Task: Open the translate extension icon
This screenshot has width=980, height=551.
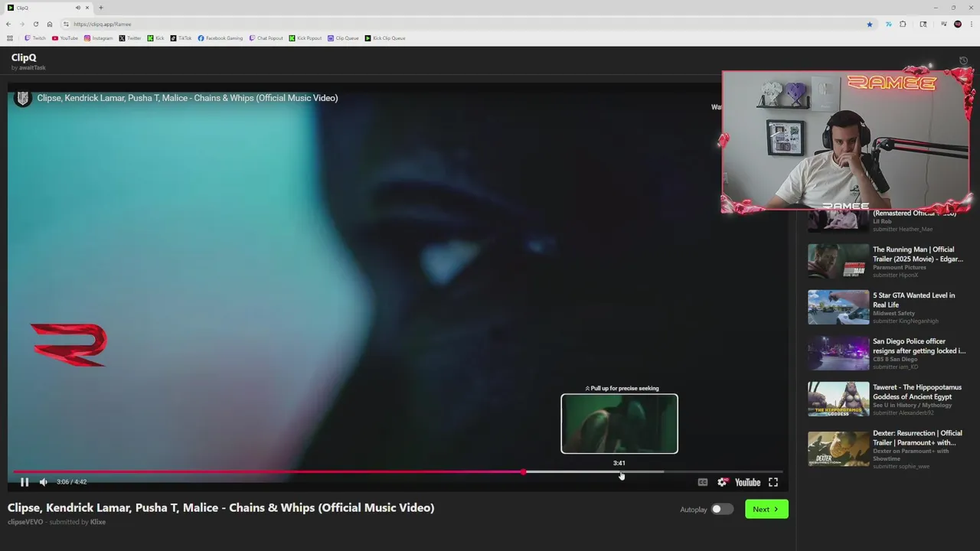Action: click(889, 24)
